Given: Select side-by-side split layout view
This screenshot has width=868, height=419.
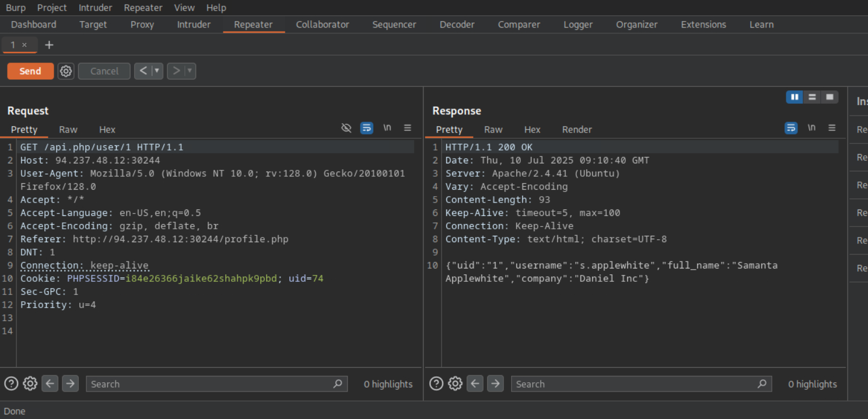Looking at the screenshot, I should tap(794, 97).
